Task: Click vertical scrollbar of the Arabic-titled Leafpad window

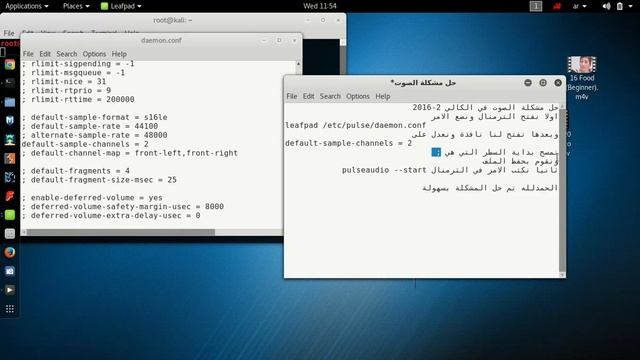Action: (562, 190)
